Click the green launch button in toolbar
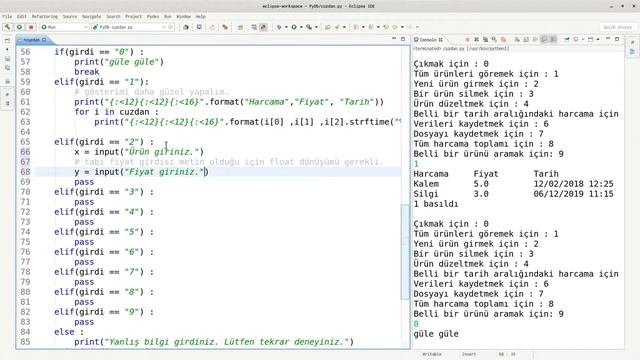 19,27
